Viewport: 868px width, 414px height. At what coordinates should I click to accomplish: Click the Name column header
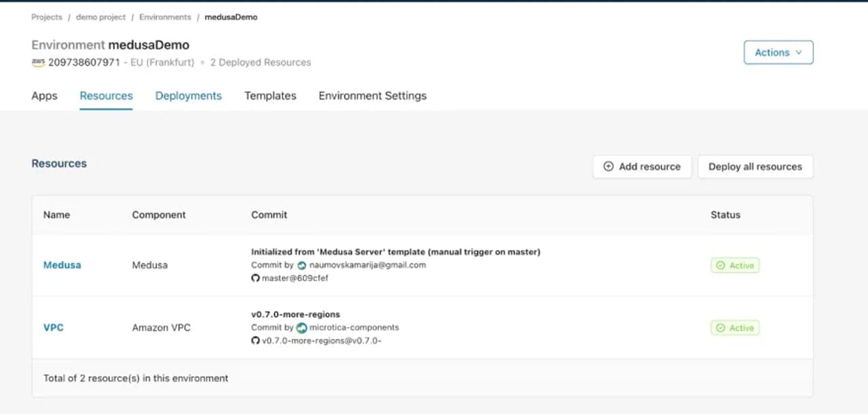click(x=56, y=214)
